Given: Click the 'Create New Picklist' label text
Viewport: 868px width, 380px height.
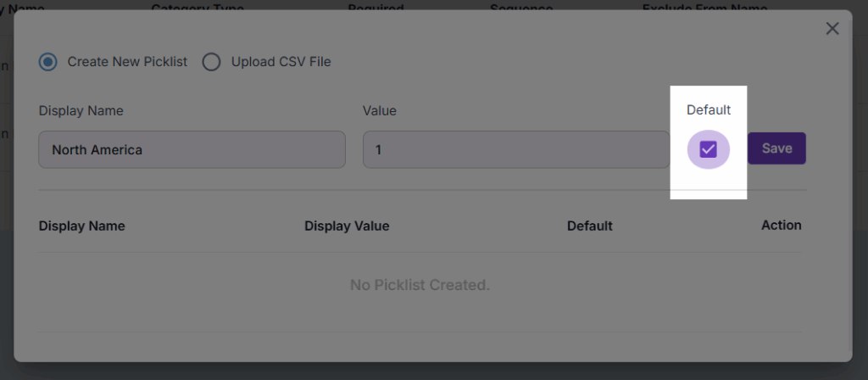Looking at the screenshot, I should pyautogui.click(x=127, y=61).
